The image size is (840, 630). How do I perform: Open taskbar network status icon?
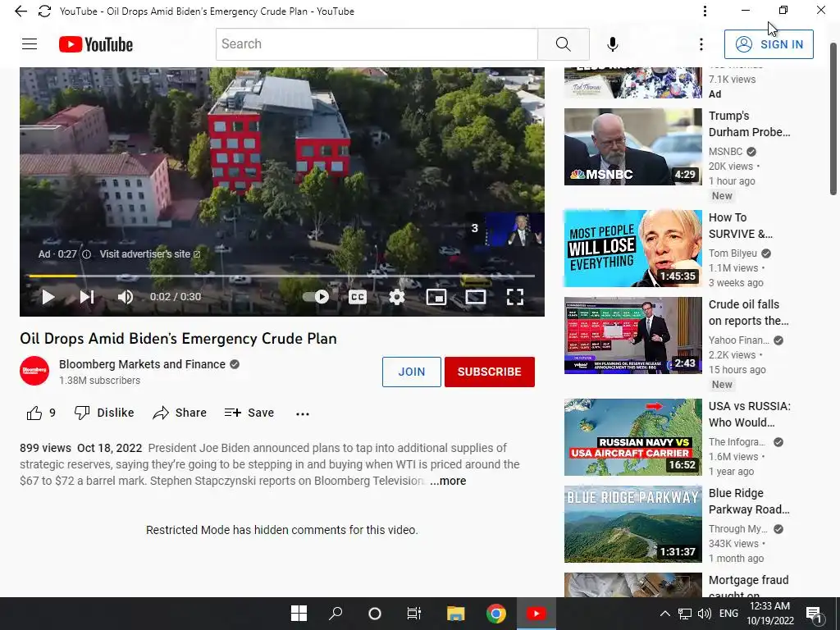point(685,614)
